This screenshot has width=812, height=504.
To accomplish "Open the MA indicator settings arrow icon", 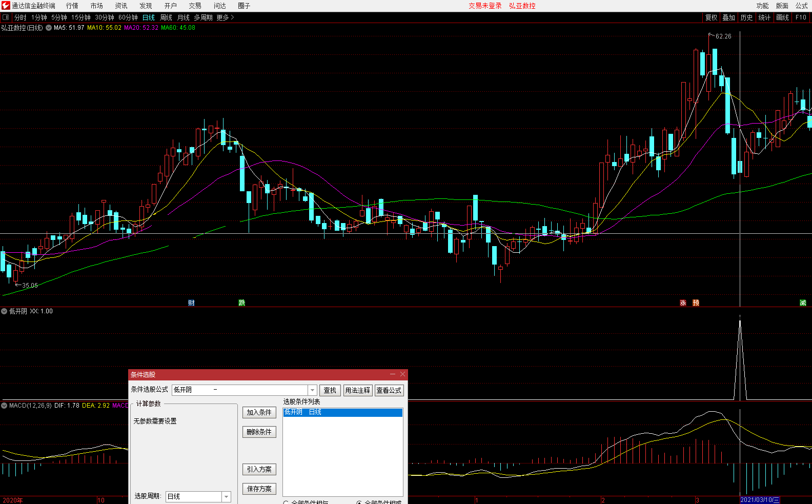I will 49,28.
